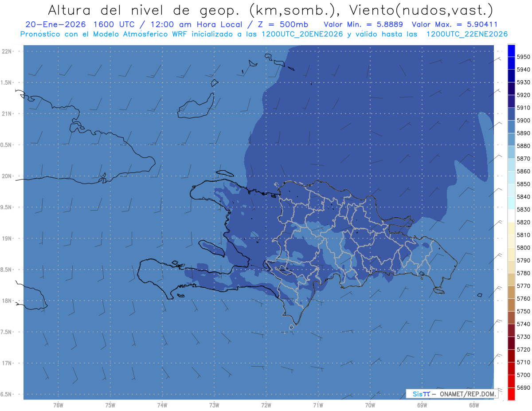
Task: Pick the legend swatch between 5900 and 5890
Action: coord(511,127)
